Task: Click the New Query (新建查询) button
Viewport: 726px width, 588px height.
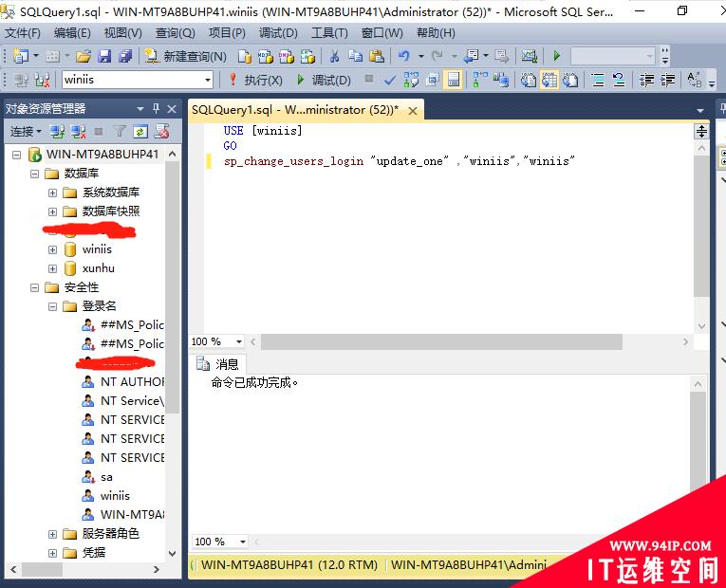Action: (185, 57)
